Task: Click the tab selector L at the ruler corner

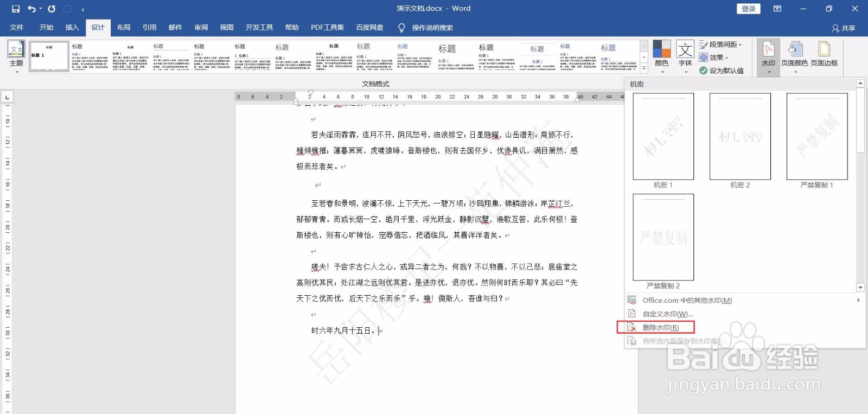Action: click(x=7, y=98)
